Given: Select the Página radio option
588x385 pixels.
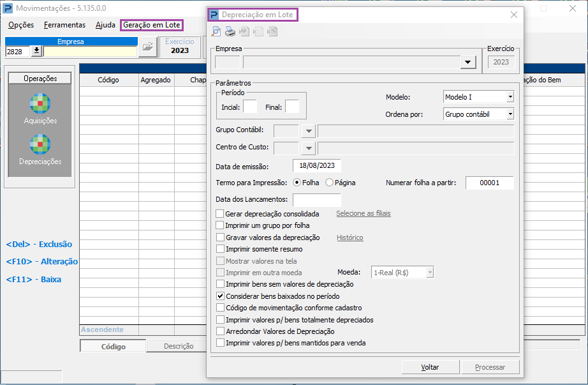Looking at the screenshot, I should pos(329,183).
